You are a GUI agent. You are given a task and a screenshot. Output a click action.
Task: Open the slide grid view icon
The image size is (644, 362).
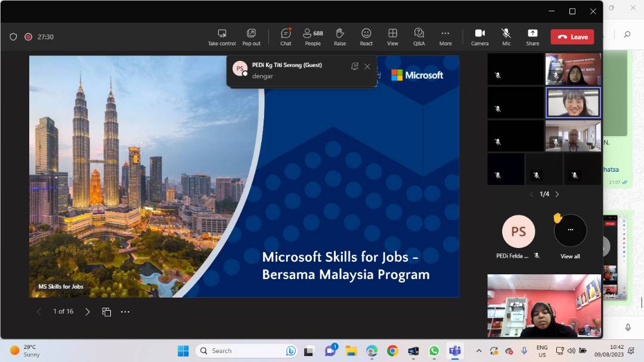coord(106,312)
